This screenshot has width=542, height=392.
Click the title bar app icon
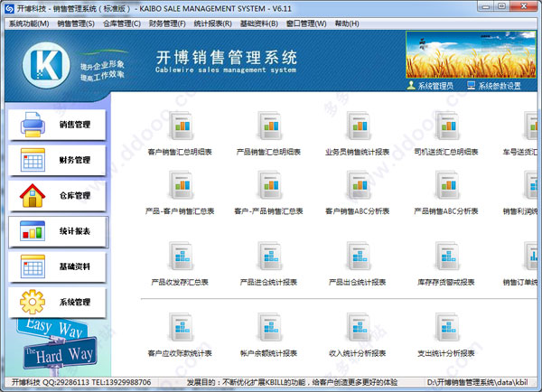pyautogui.click(x=9, y=9)
